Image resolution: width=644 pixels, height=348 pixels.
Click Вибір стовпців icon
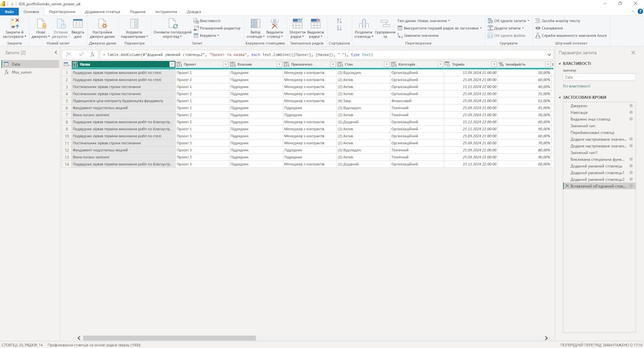point(255,24)
